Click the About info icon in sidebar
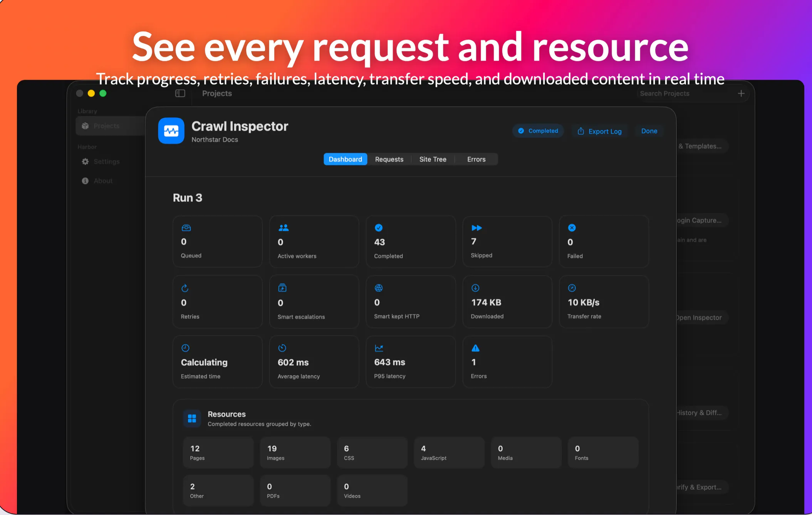 85,181
